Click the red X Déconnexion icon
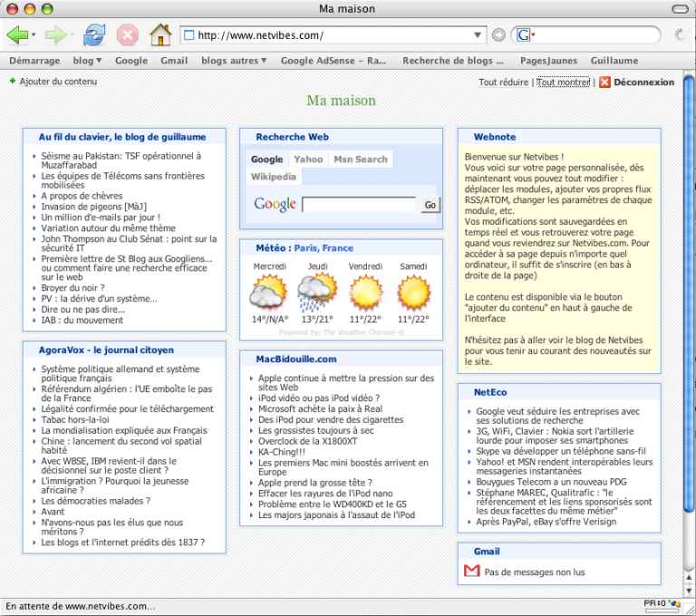Viewport: 696px width, 616px height. [604, 82]
